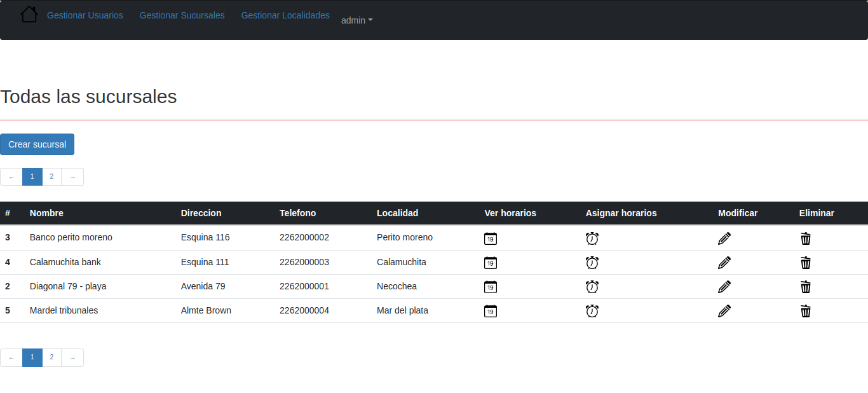Remove Diagonal 79 - playa using trash icon
The width and height of the screenshot is (868, 393).
(x=805, y=287)
